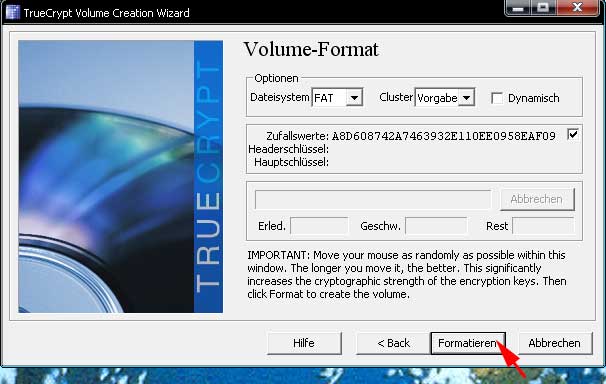Click the greyed Abbrechen button beside the progress bar
This screenshot has width=606, height=384.
537,199
